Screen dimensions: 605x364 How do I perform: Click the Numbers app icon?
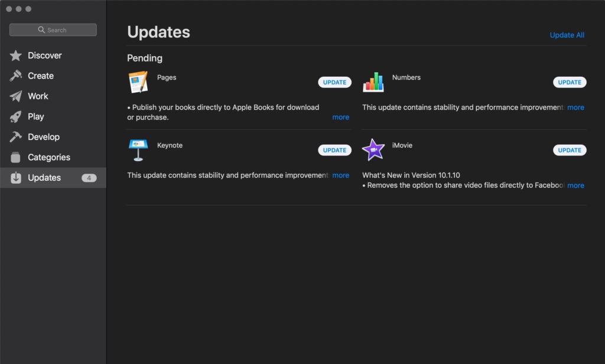coord(374,82)
